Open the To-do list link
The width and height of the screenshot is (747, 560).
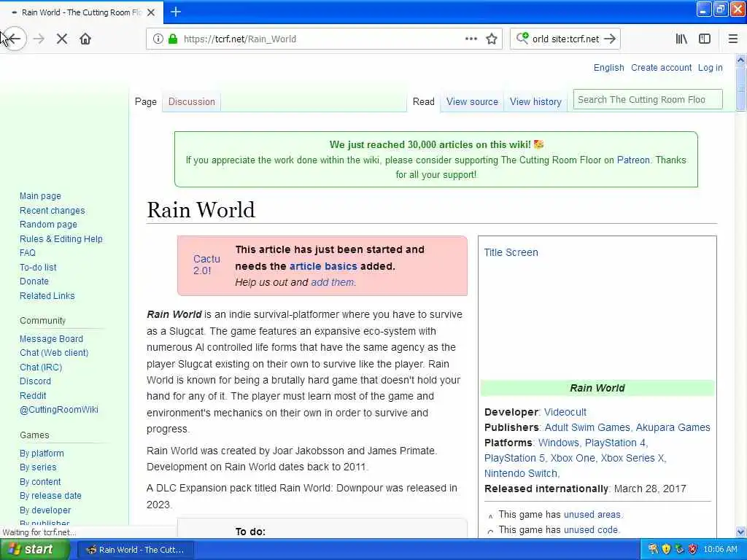pos(38,267)
